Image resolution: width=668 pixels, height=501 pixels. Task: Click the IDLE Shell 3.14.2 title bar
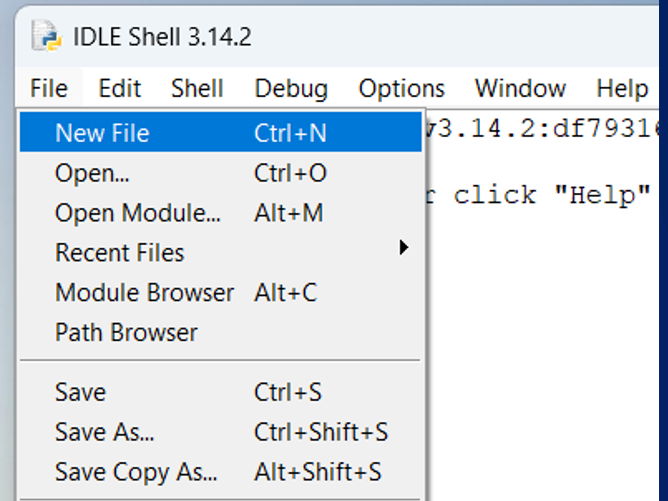400,37
